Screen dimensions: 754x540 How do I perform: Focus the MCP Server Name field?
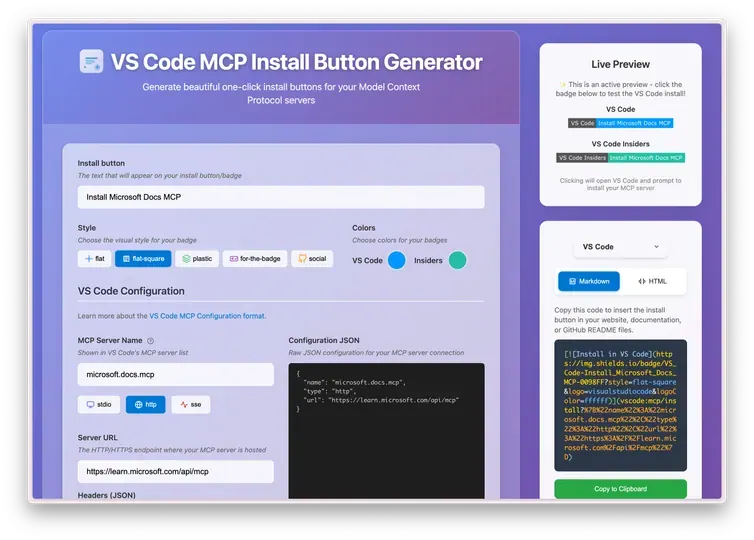click(x=176, y=374)
